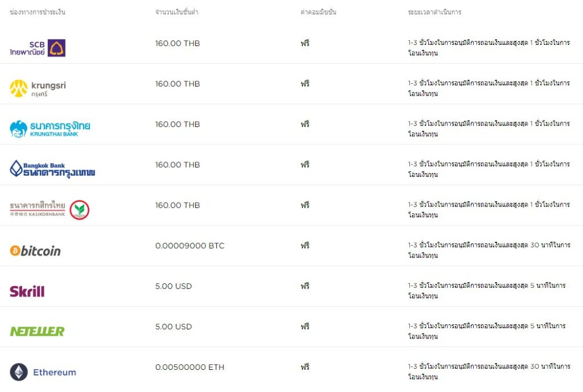This screenshot has height=392, width=583.
Task: Click the minimum amount column header
Action: pyautogui.click(x=177, y=12)
